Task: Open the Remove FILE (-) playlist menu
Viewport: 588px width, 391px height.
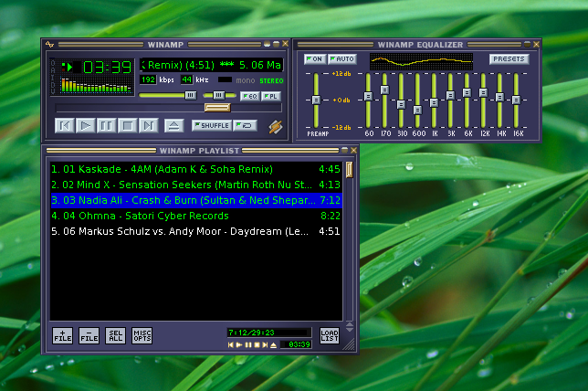Action: [89, 335]
